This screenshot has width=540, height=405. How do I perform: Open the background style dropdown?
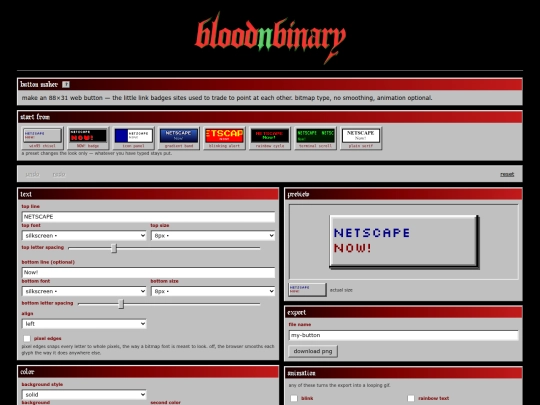84,395
